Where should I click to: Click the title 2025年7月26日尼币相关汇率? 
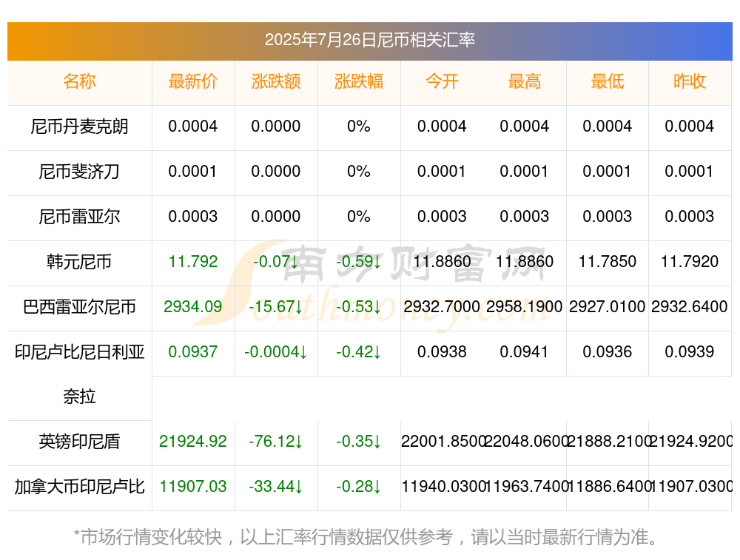coord(369,40)
